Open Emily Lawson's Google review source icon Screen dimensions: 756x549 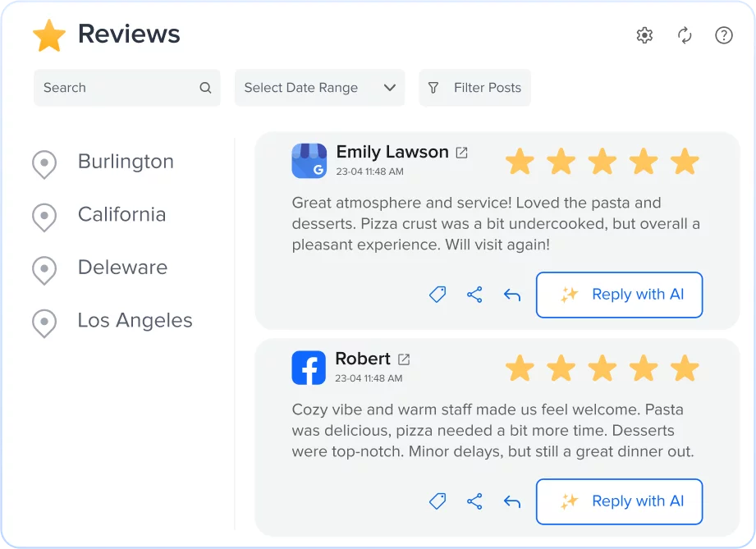tap(309, 161)
